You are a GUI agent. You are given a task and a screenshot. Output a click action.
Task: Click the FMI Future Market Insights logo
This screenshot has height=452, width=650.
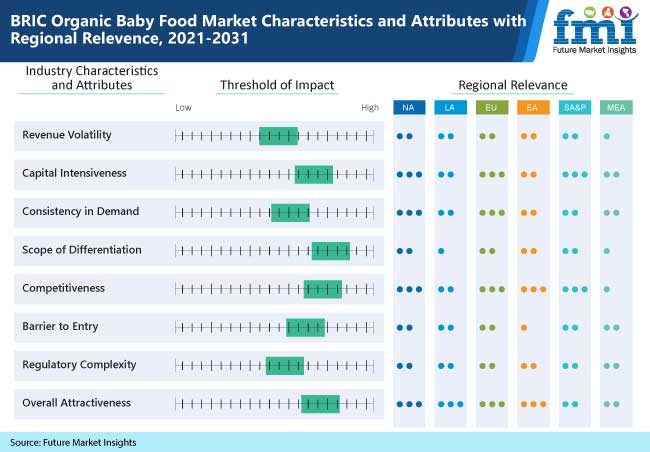595,30
